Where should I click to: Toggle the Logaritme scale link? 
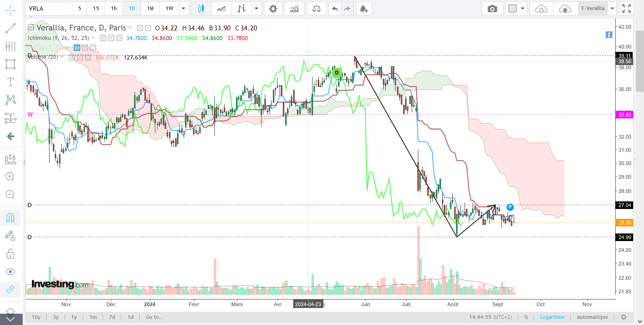[552, 317]
